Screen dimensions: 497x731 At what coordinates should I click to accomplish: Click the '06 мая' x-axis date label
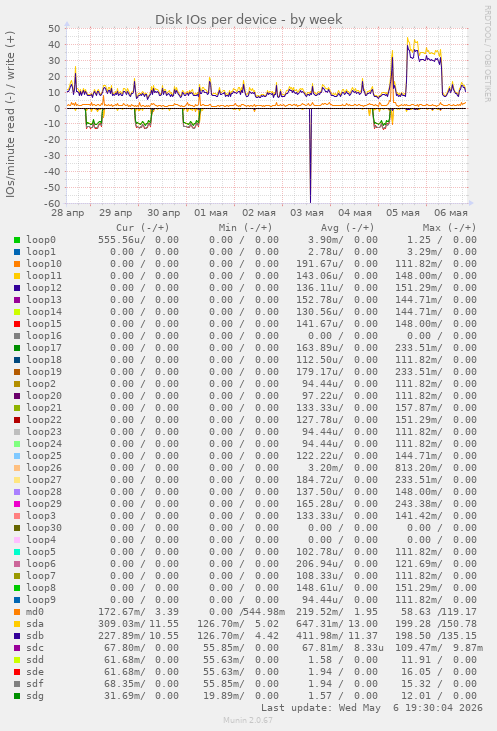pyautogui.click(x=451, y=213)
